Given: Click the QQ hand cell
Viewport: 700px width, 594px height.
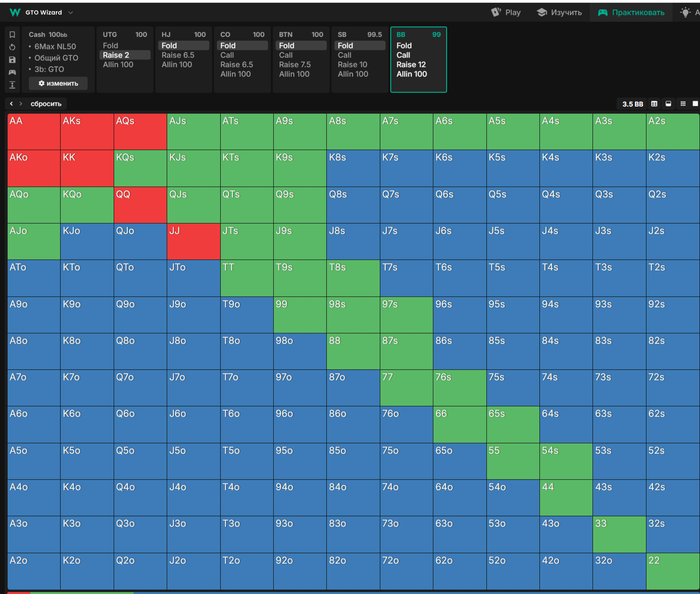Looking at the screenshot, I should [140, 205].
